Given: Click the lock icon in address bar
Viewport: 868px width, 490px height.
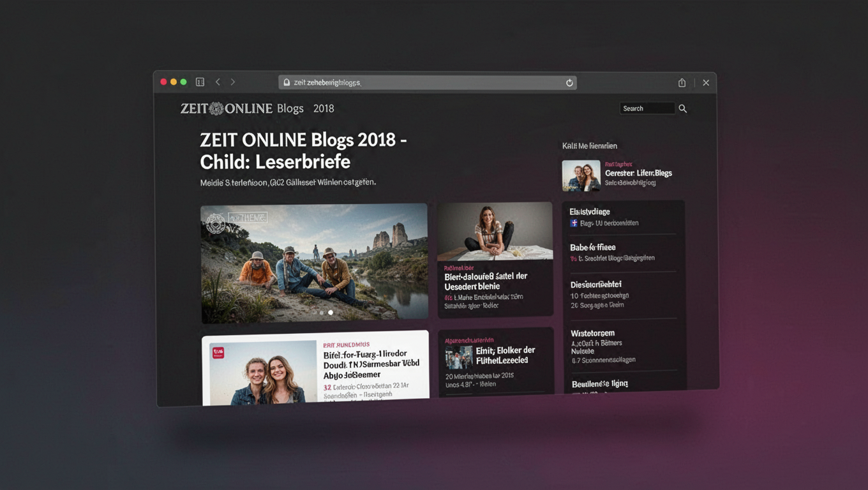Looking at the screenshot, I should pyautogui.click(x=287, y=83).
